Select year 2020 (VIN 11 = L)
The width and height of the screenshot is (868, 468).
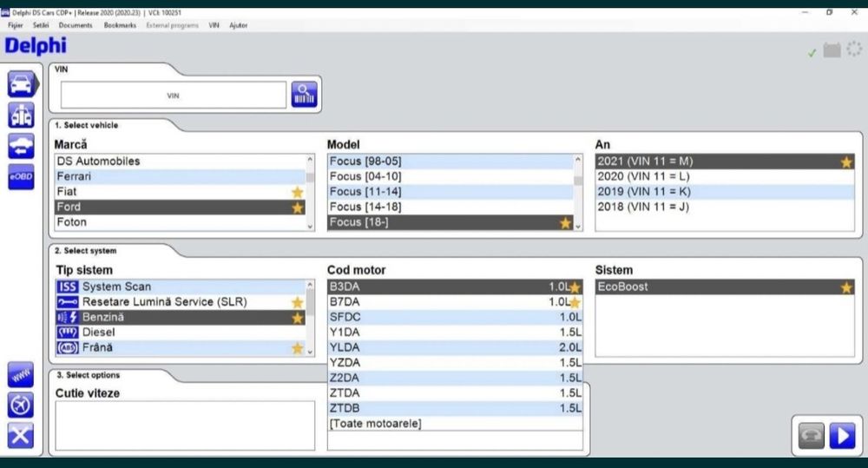(x=725, y=176)
